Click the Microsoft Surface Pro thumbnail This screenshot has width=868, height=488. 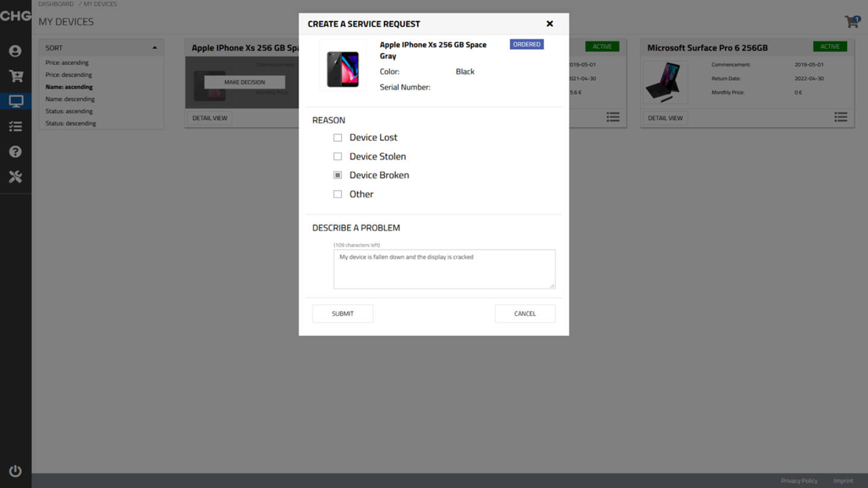pyautogui.click(x=665, y=82)
